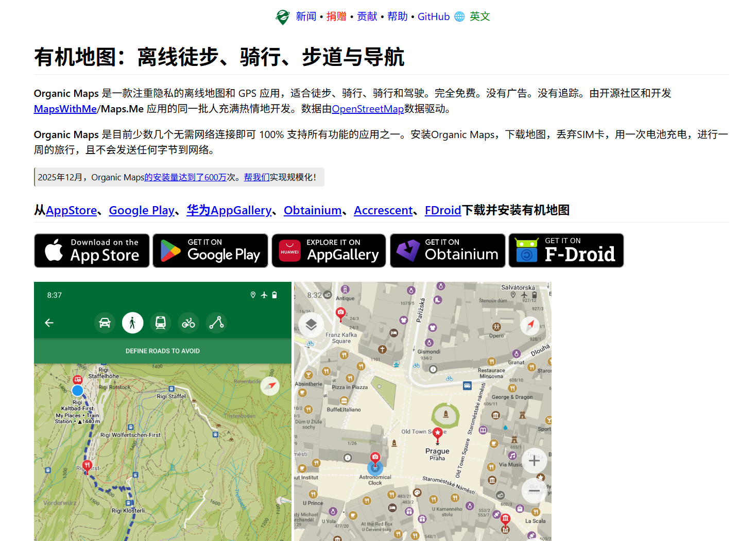Click Explore it on AppGallery badge

click(x=329, y=250)
